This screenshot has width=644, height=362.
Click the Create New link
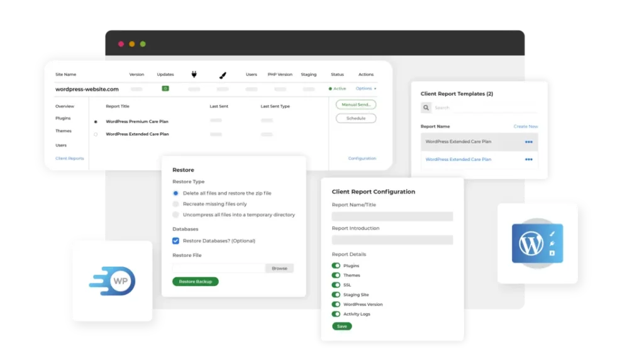(x=526, y=126)
